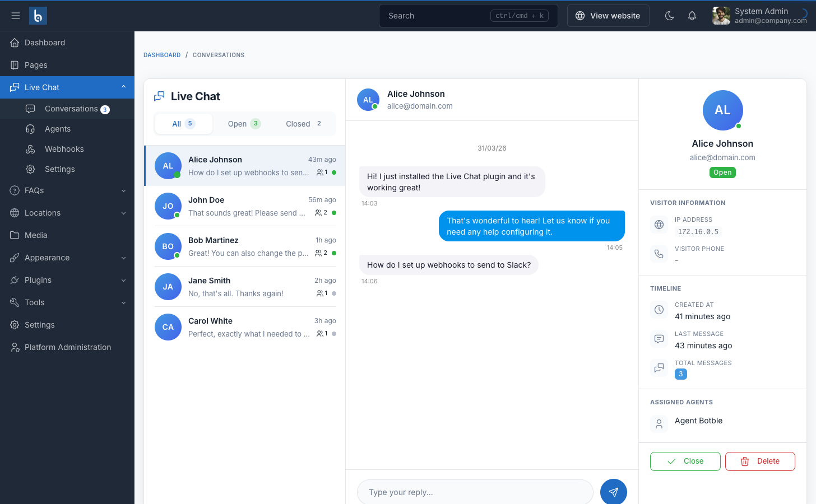Open the notifications bell

(692, 16)
